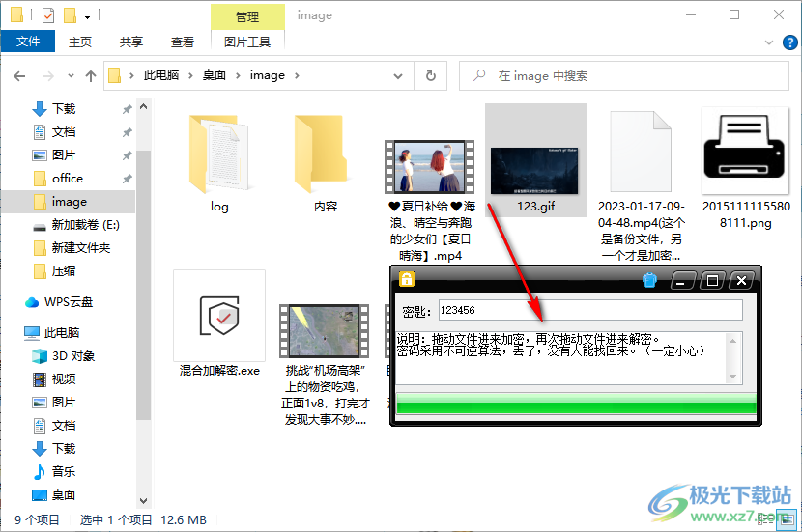
Task: Click the lock icon in encryption window
Action: click(407, 278)
